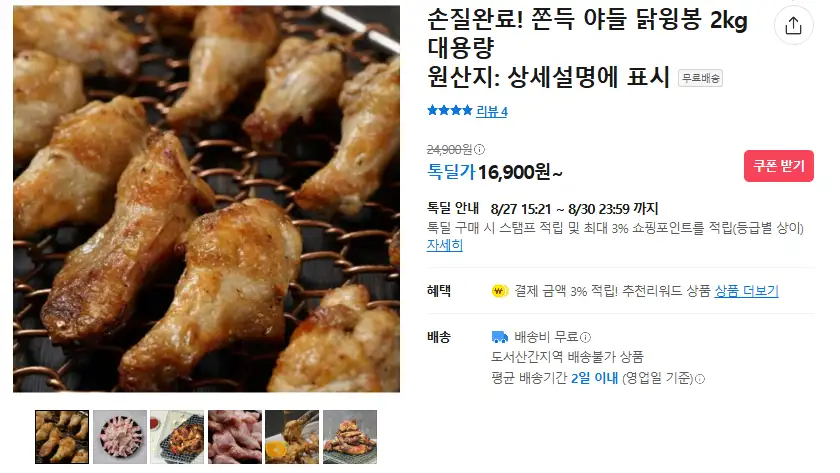The width and height of the screenshot is (840, 473).
Task: Select thumbnail with tongs holding chicken
Action: [x=292, y=437]
